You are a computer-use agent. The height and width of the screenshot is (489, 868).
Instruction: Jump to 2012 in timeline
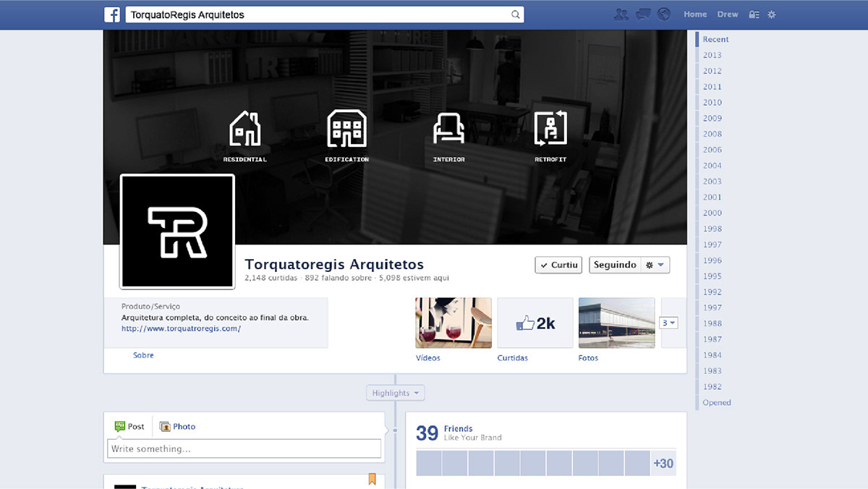tap(712, 71)
